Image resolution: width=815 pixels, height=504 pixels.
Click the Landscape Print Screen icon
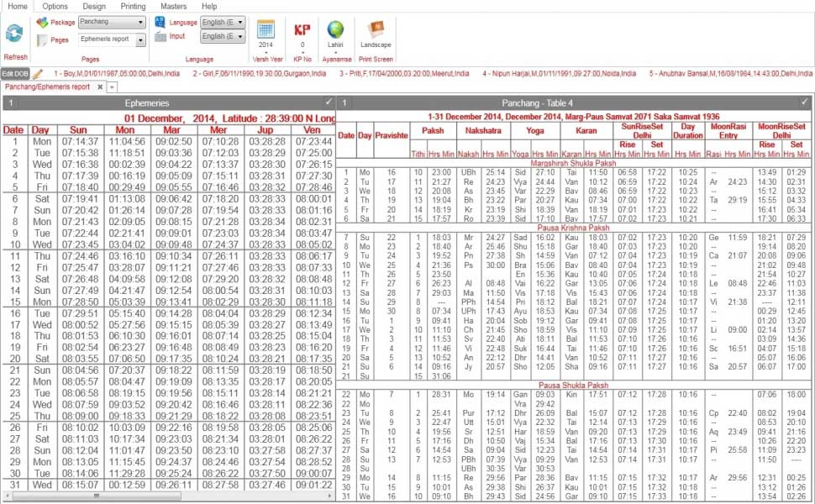(376, 29)
